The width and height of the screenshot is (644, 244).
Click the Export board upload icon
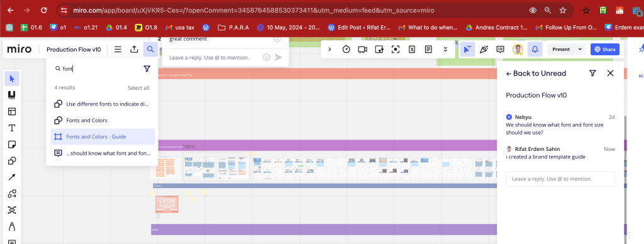click(134, 49)
